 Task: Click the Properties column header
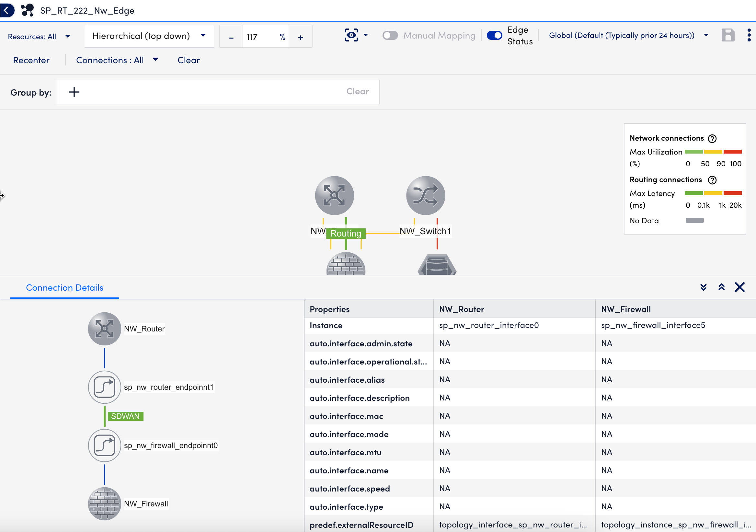(x=369, y=309)
